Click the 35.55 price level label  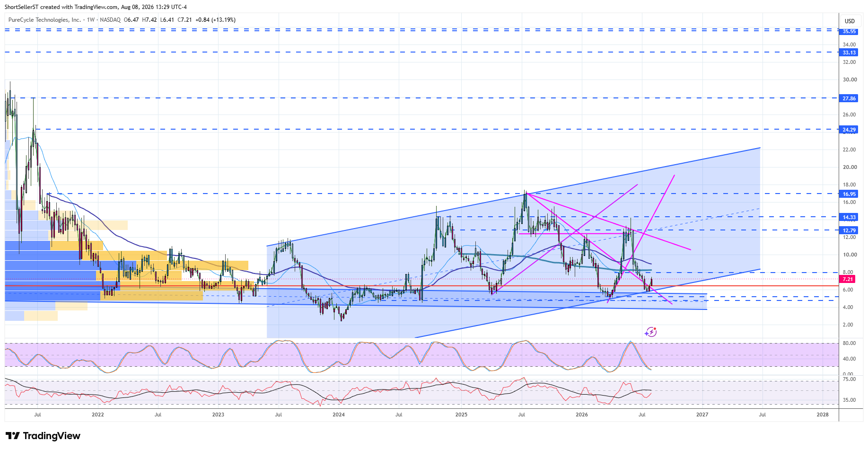849,32
